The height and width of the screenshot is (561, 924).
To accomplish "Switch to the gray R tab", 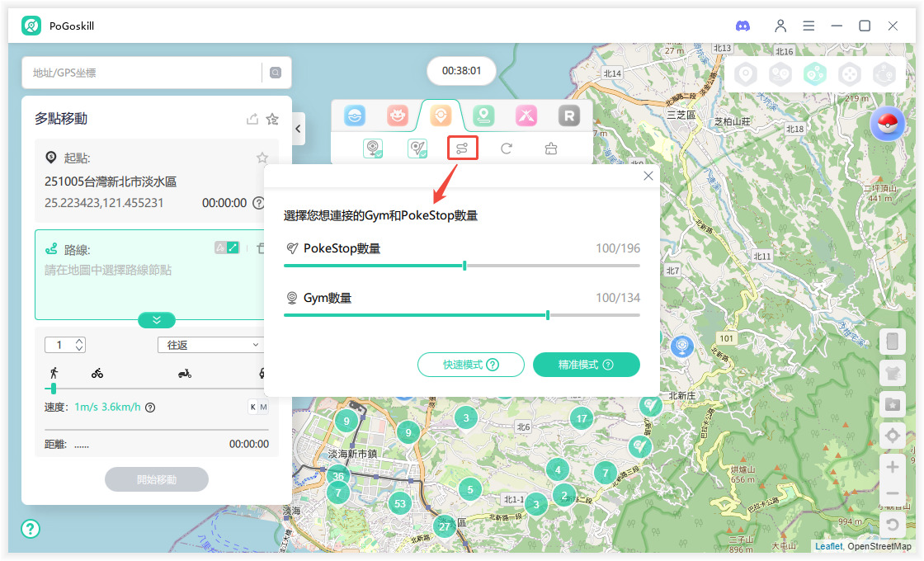I will pyautogui.click(x=569, y=115).
